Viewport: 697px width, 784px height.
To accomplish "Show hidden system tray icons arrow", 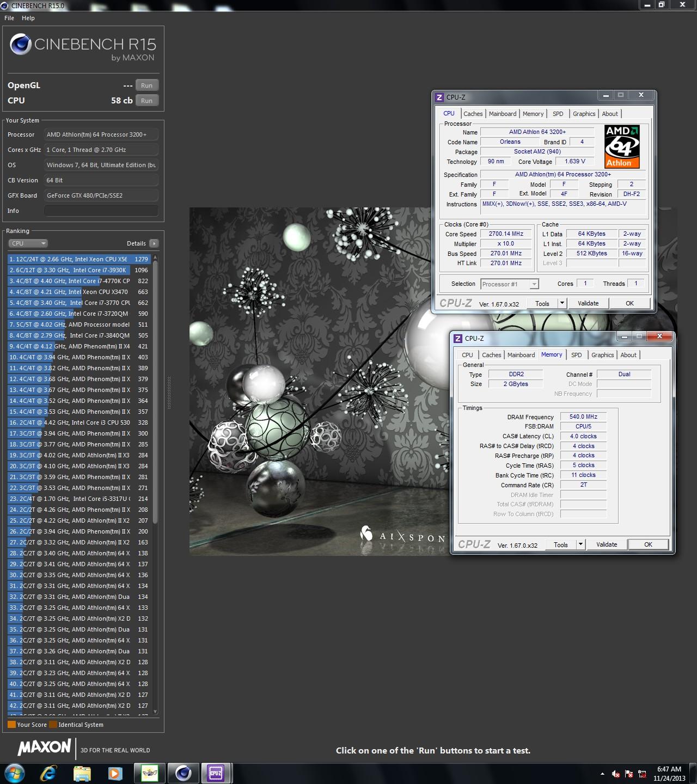I will (602, 774).
